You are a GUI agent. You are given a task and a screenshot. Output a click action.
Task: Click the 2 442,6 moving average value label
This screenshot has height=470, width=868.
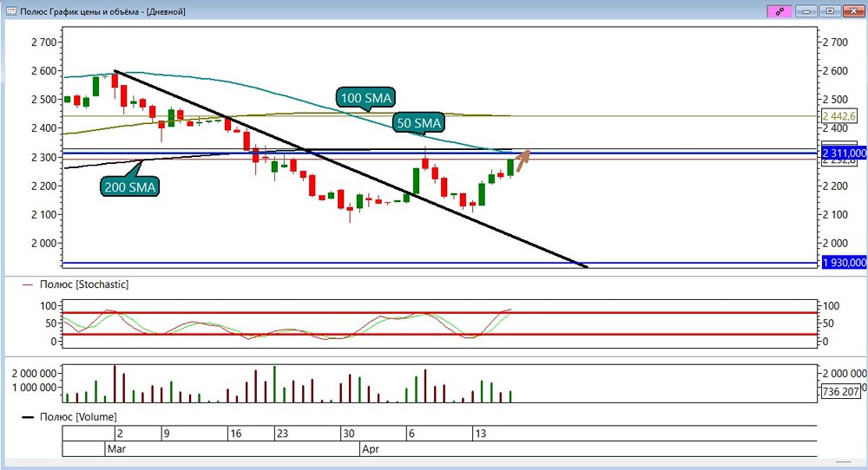click(x=839, y=116)
